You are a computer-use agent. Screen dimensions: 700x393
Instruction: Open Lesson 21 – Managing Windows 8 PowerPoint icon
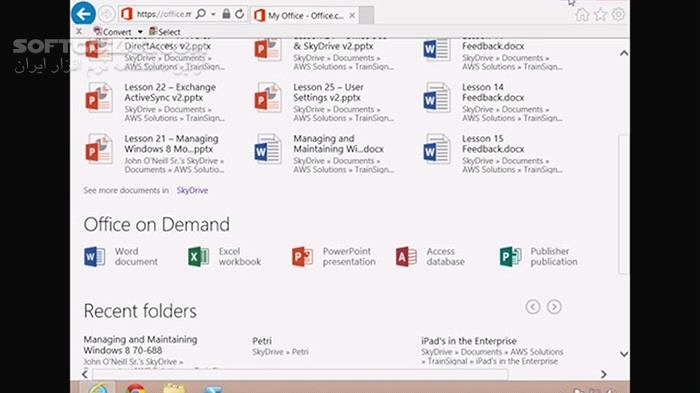pos(99,149)
